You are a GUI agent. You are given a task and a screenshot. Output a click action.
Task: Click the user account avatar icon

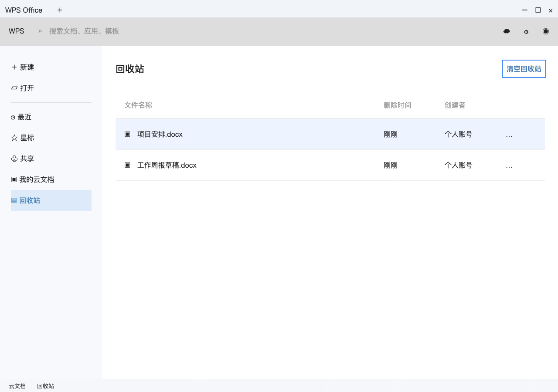tap(546, 31)
